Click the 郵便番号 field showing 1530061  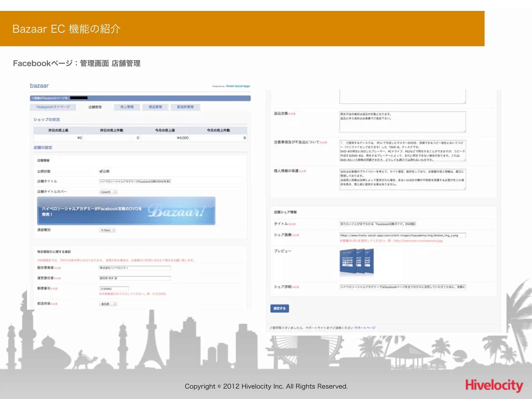point(114,289)
